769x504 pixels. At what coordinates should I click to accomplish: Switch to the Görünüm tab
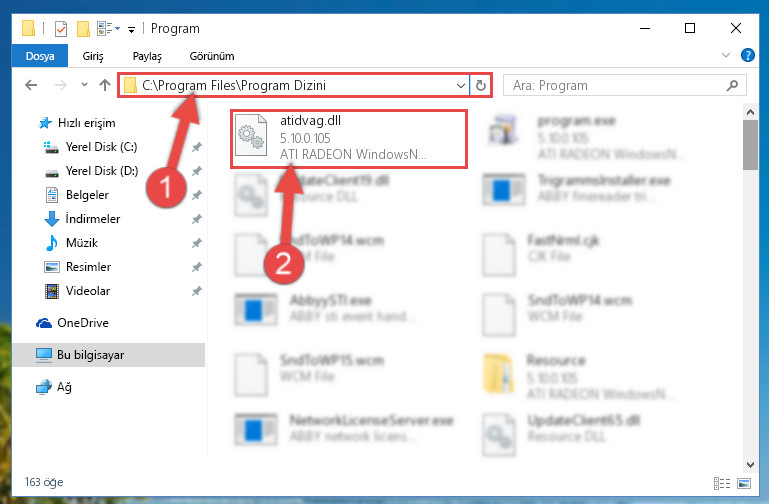tap(212, 56)
